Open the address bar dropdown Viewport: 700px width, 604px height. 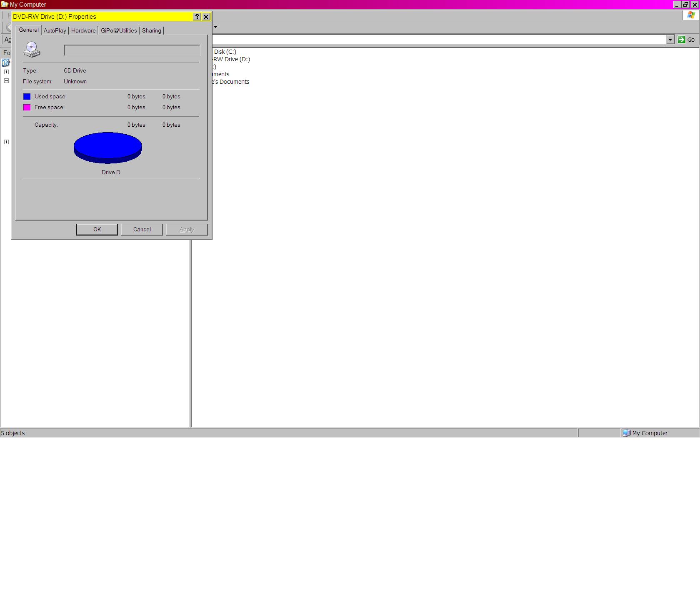[x=670, y=40]
